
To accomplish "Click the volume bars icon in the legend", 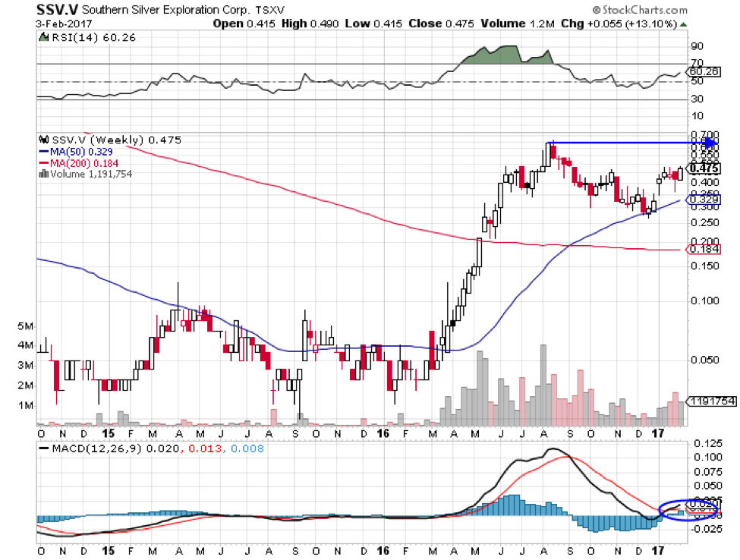I will pyautogui.click(x=44, y=174).
